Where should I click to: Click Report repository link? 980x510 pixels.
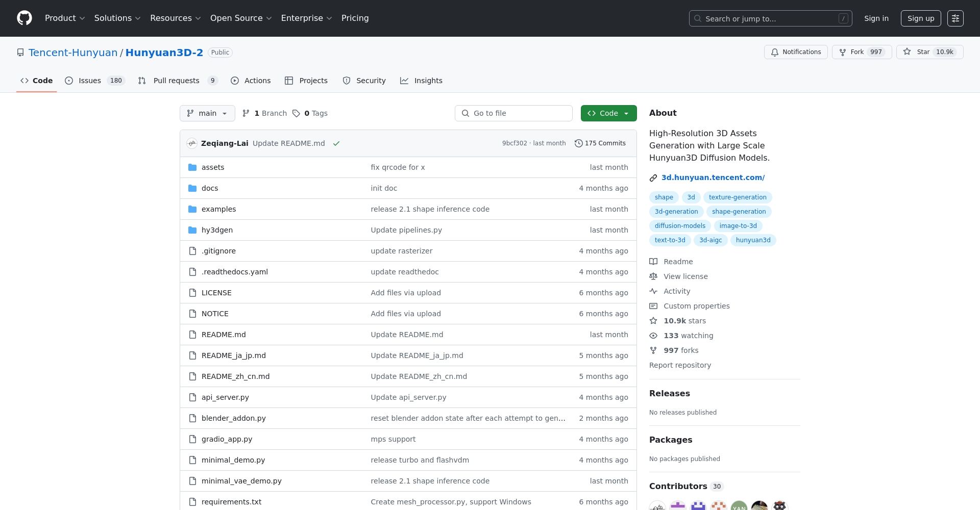coord(680,365)
